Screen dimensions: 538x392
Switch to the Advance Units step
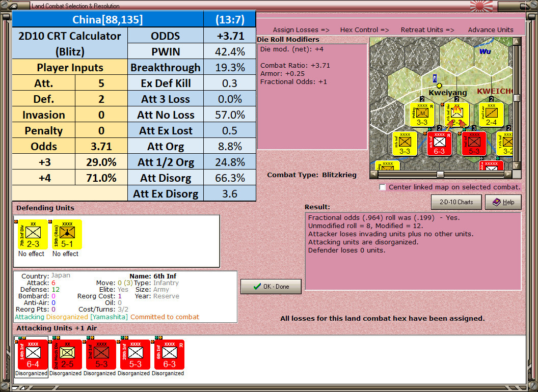pos(491,30)
